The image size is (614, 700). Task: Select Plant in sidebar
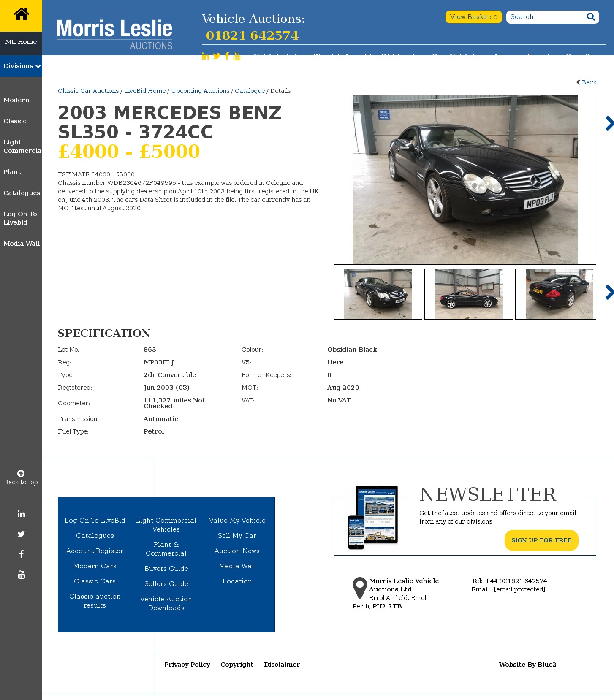[x=12, y=172]
